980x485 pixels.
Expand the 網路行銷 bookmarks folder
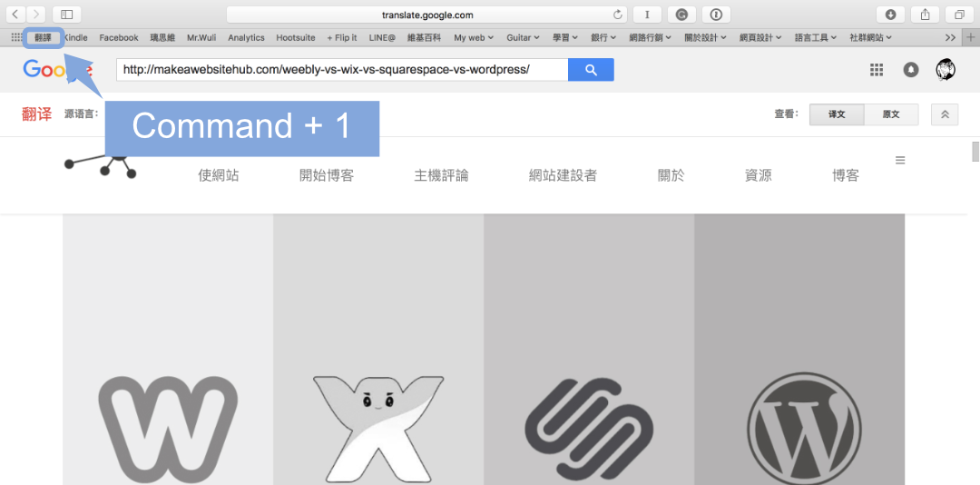click(650, 37)
